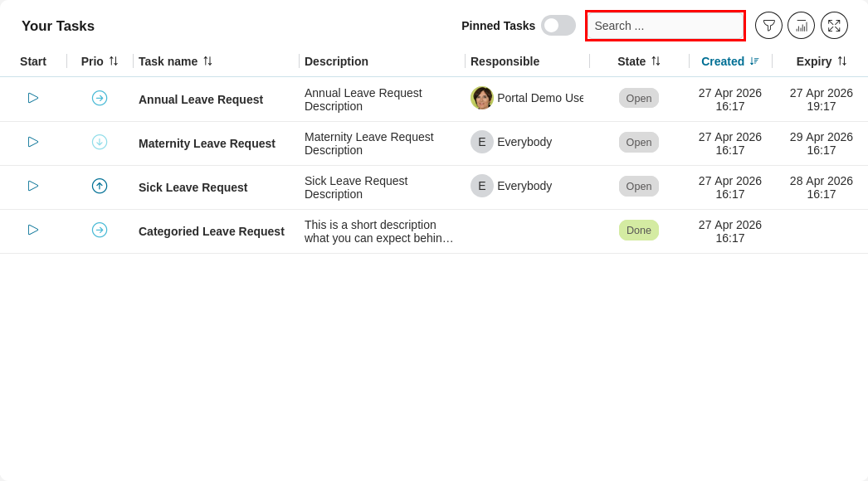Click Everybody avatar in Maternity Leave row
The height and width of the screenshot is (481, 868).
[482, 143]
